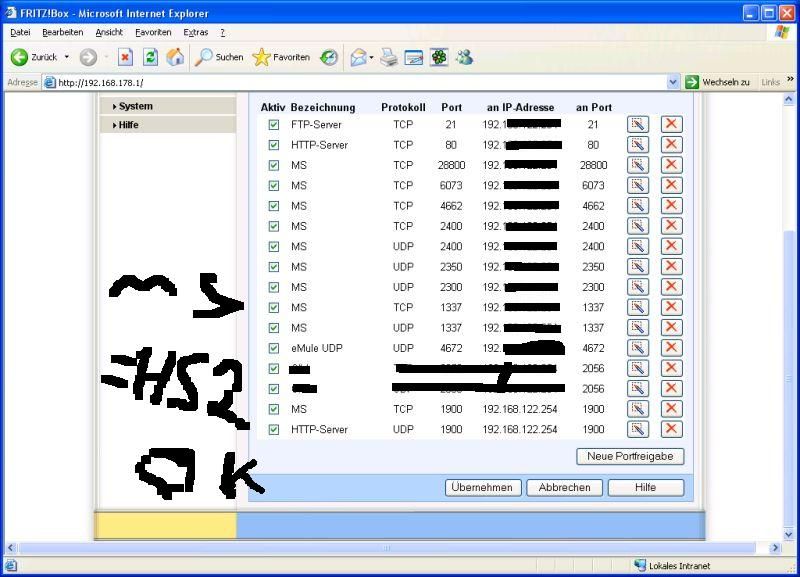Edit the MS TCP 1900 entry

click(x=638, y=409)
